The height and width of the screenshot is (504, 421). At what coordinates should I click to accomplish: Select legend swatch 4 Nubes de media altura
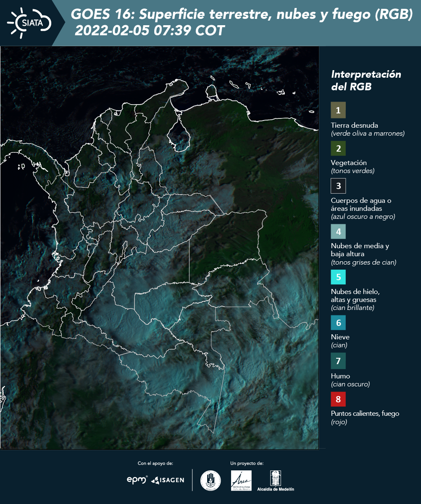click(x=338, y=231)
